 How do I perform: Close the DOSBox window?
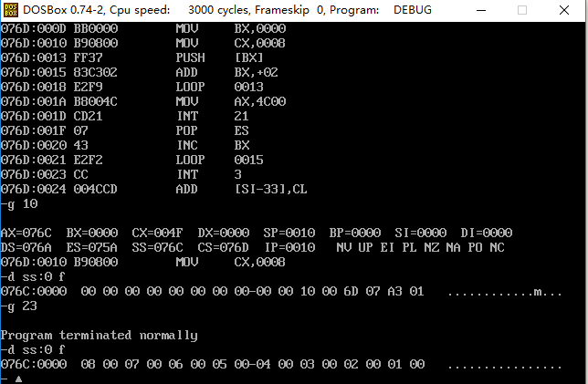[564, 11]
